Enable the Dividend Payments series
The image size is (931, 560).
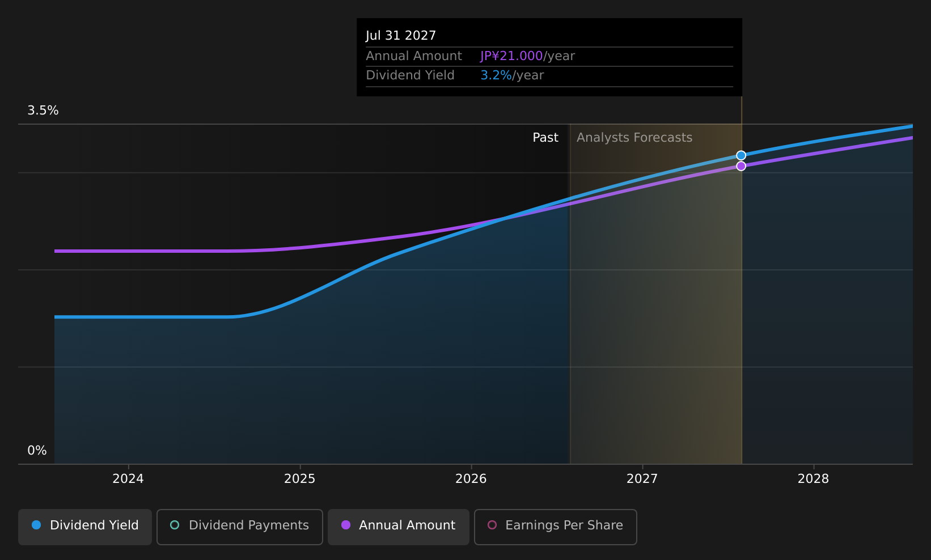(x=240, y=527)
